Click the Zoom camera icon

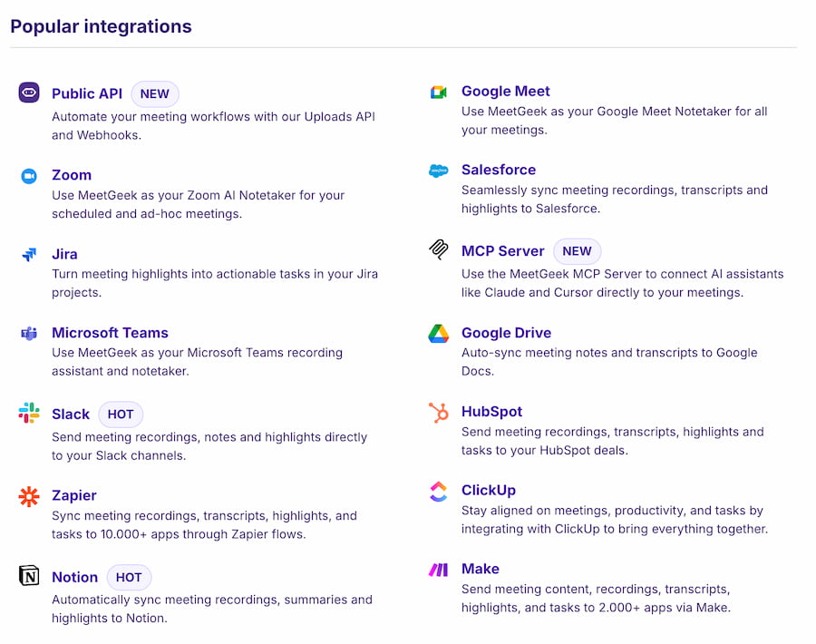(x=29, y=176)
